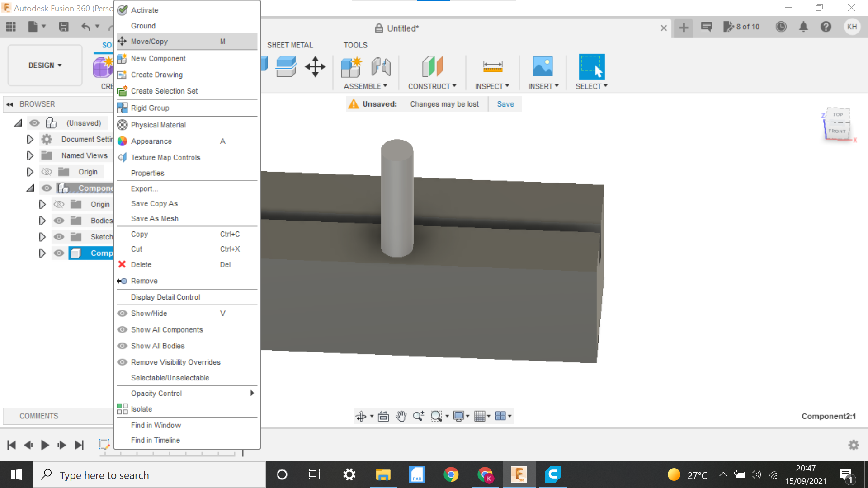868x488 pixels.
Task: Expand the Document Settings node
Action: click(x=30, y=139)
